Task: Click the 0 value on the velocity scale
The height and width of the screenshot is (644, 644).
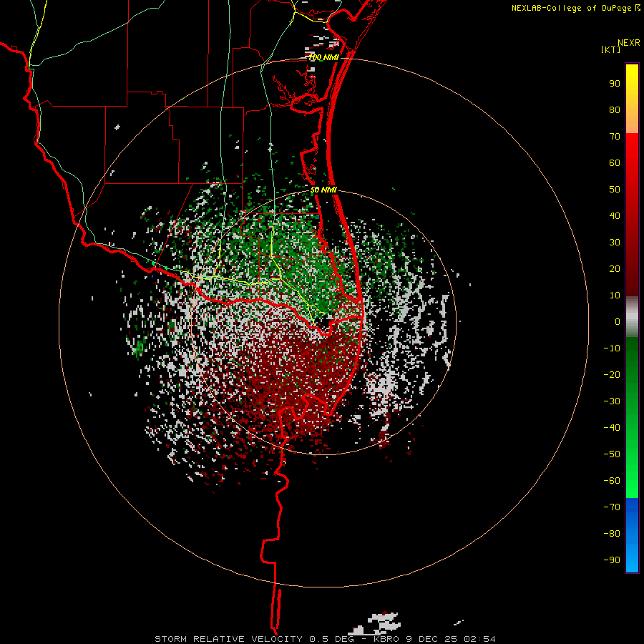Action: (618, 321)
